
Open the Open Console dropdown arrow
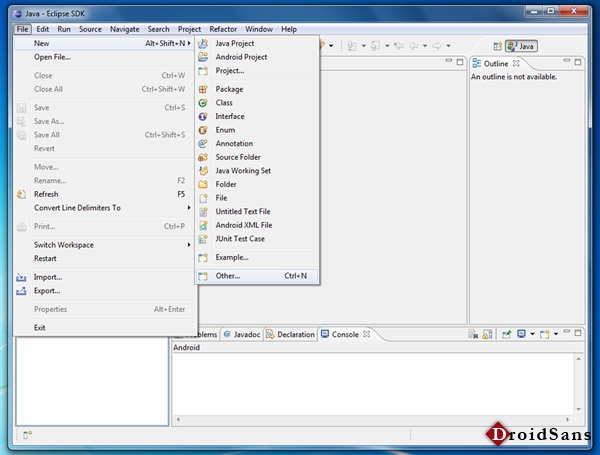pos(556,334)
